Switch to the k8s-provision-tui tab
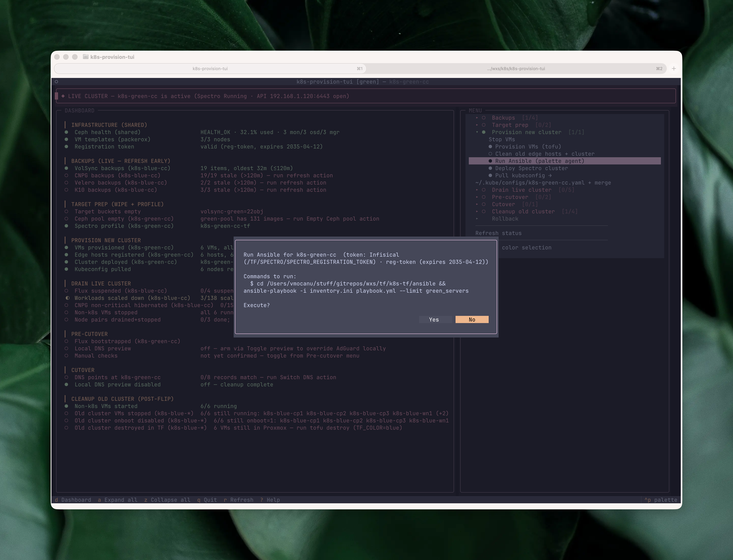The height and width of the screenshot is (560, 733). pyautogui.click(x=210, y=69)
